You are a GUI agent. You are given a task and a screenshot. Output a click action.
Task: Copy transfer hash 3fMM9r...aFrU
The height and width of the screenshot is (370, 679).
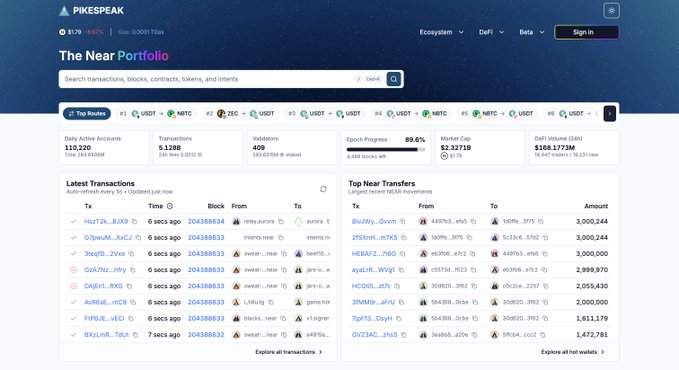tap(401, 302)
